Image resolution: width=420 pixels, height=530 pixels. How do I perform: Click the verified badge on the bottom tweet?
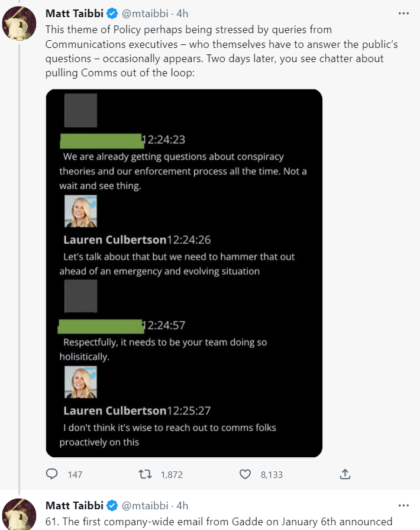coord(111,505)
